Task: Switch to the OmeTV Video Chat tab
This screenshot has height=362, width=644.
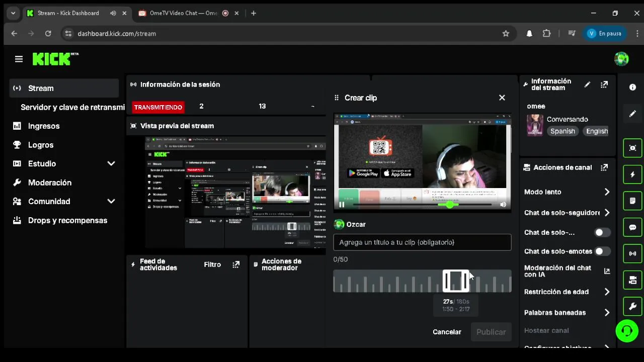Action: coord(184,13)
